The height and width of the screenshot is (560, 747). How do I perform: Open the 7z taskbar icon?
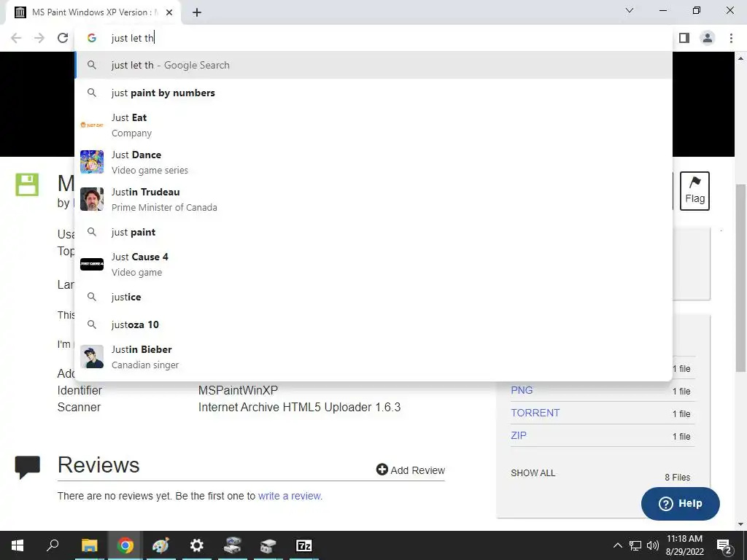click(x=304, y=545)
